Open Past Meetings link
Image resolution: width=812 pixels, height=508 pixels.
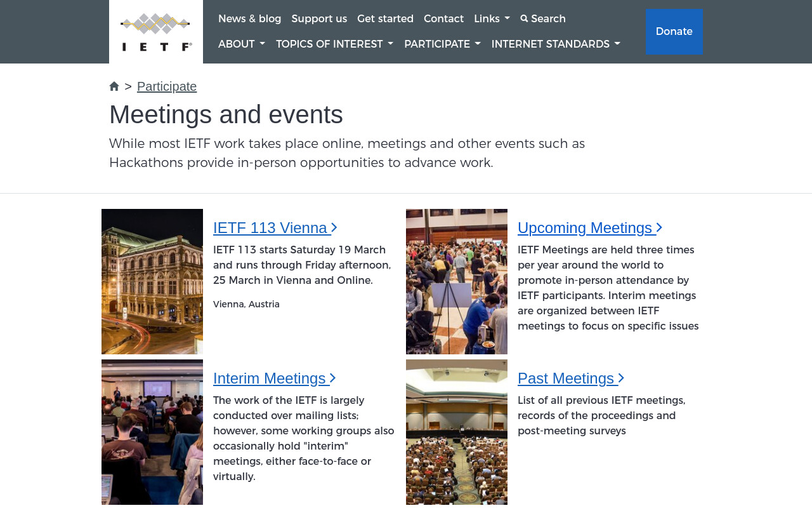(571, 378)
